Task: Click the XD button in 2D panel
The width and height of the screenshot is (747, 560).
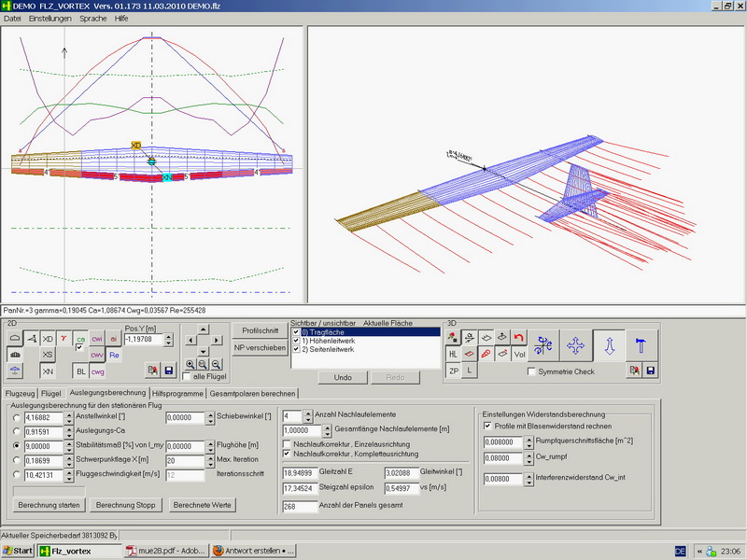Action: [48, 339]
